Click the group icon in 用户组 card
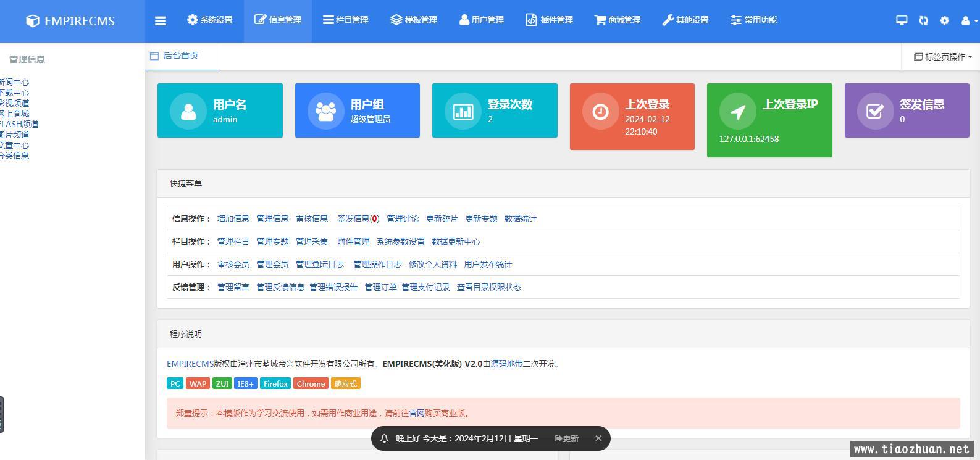Image resolution: width=980 pixels, height=460 pixels. 325,111
